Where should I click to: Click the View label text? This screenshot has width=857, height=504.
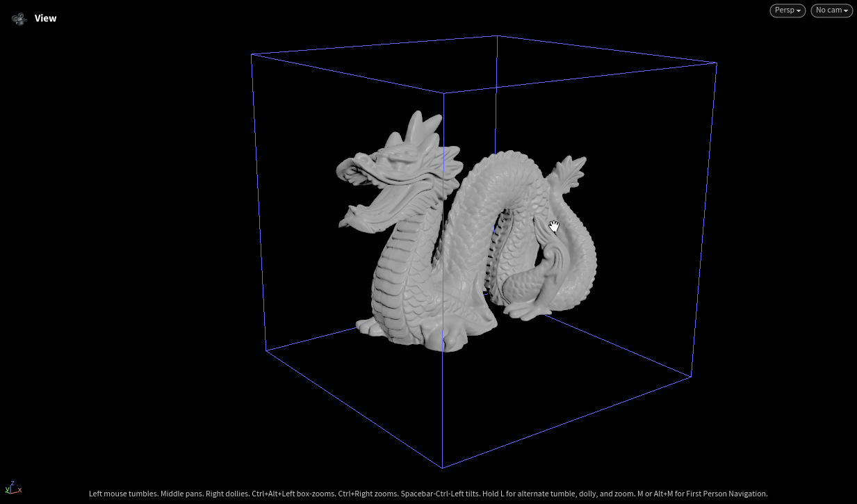pos(46,19)
